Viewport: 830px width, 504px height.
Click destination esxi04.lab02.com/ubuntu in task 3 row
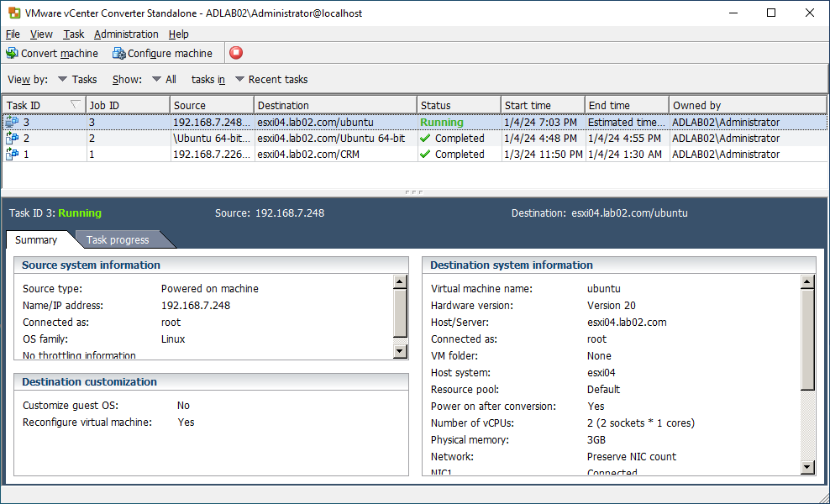pos(335,123)
